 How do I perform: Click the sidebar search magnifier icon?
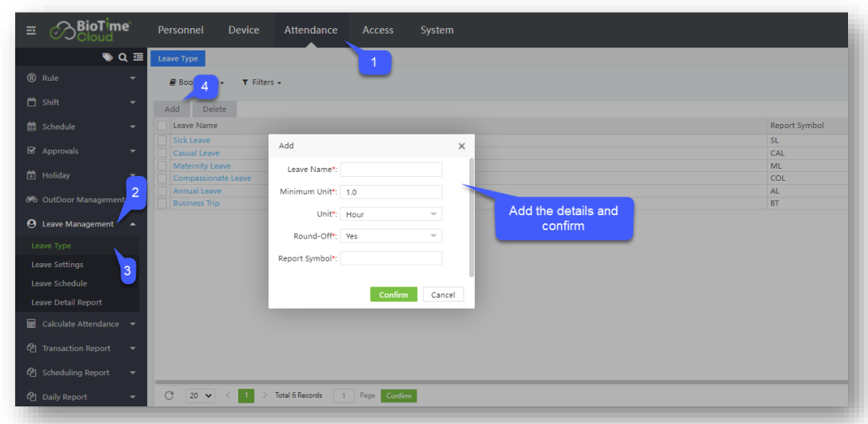(x=122, y=58)
